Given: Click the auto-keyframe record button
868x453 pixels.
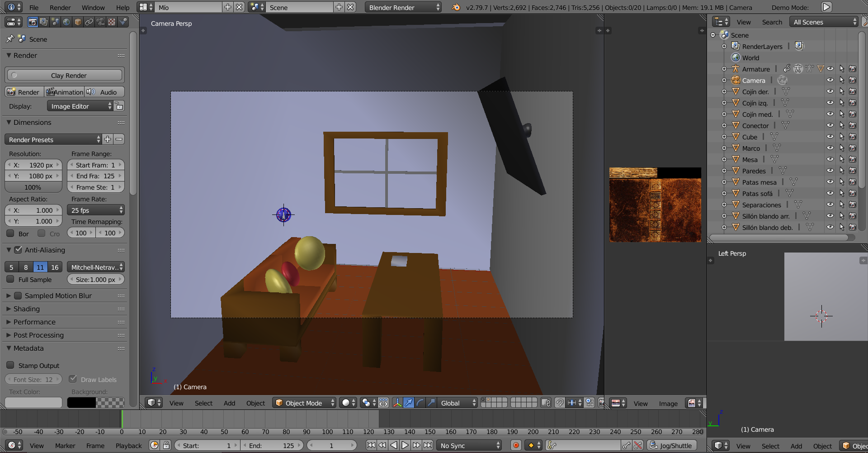Looking at the screenshot, I should [x=516, y=445].
